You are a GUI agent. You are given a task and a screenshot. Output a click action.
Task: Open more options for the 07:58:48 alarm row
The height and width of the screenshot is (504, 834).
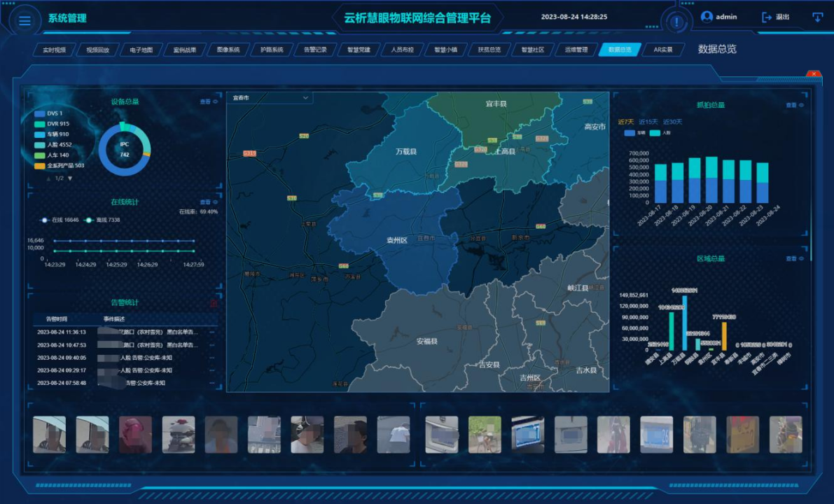tap(212, 383)
